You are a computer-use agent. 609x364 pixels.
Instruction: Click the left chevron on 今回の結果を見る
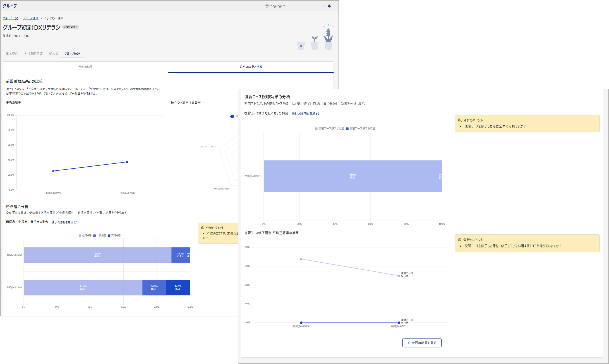408,343
